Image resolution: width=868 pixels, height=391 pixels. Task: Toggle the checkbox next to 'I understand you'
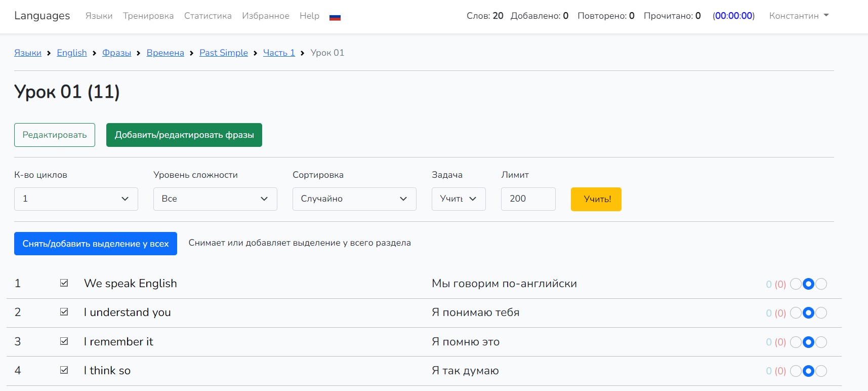click(64, 312)
